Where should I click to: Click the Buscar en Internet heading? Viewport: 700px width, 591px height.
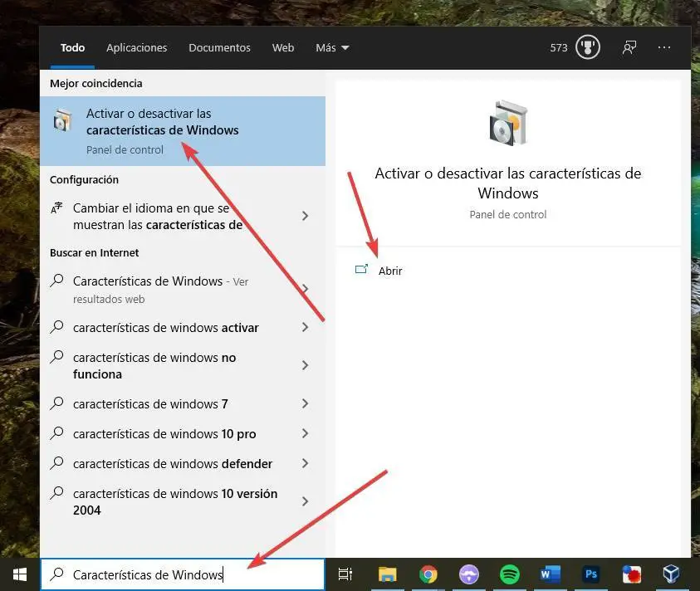click(x=94, y=252)
